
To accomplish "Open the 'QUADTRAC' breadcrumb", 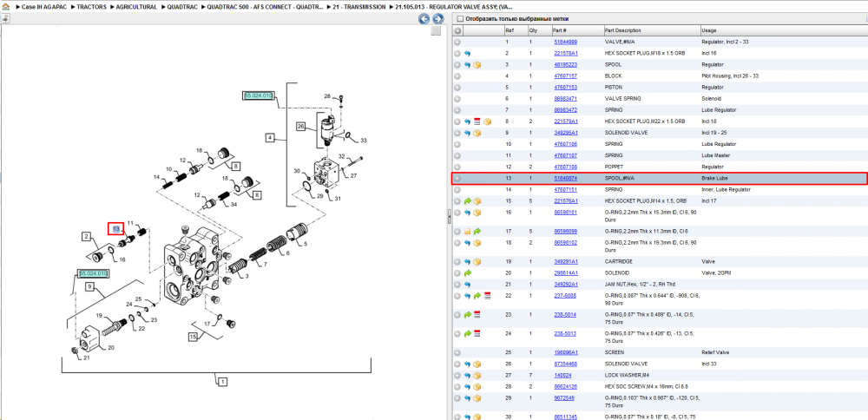I will 182,7.
